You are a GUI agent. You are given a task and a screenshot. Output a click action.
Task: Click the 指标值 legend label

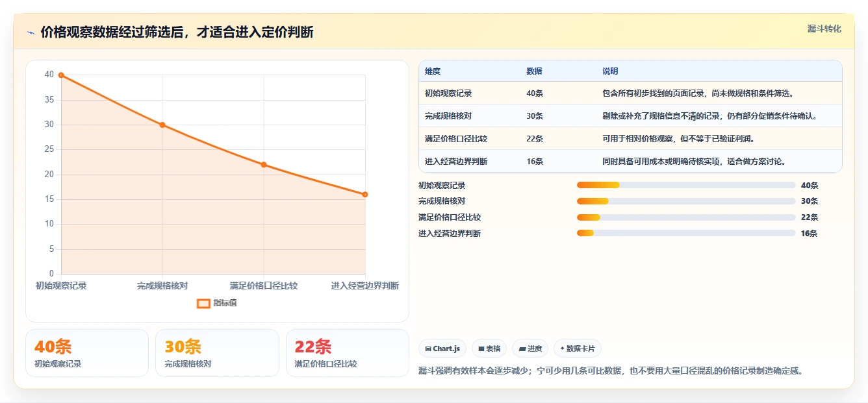[x=225, y=303]
